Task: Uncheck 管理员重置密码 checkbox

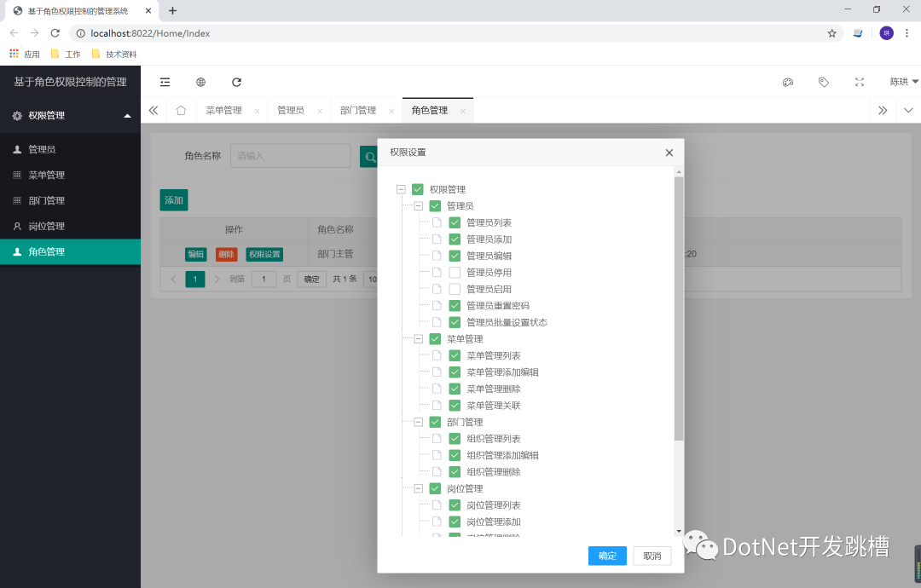Action: (455, 306)
